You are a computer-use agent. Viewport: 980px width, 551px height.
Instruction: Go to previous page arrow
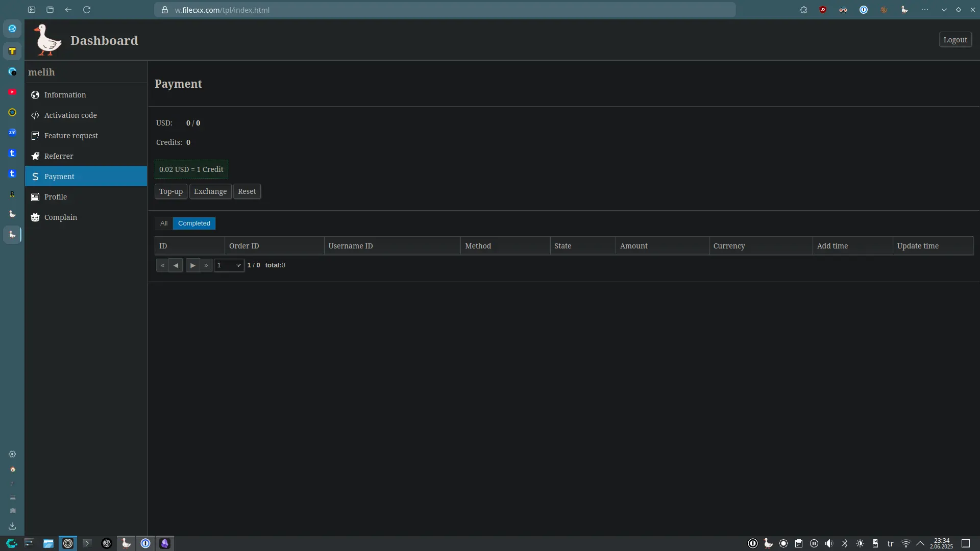click(176, 265)
